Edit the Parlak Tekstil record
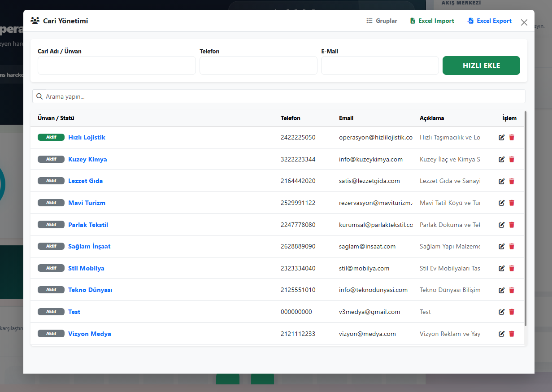 (x=502, y=225)
